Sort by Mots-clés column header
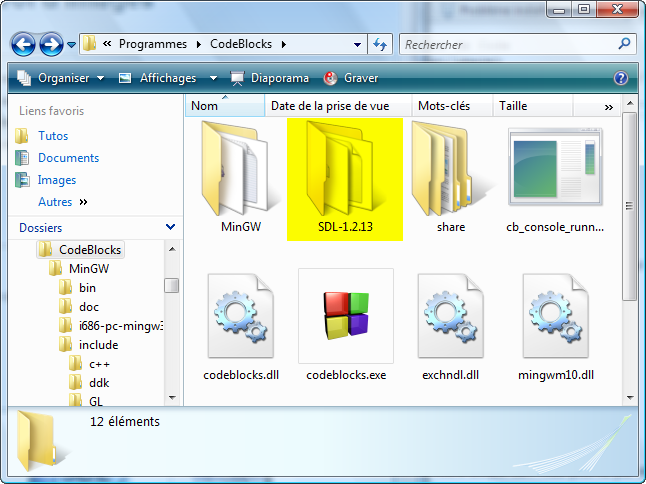The width and height of the screenshot is (646, 484). click(x=452, y=106)
